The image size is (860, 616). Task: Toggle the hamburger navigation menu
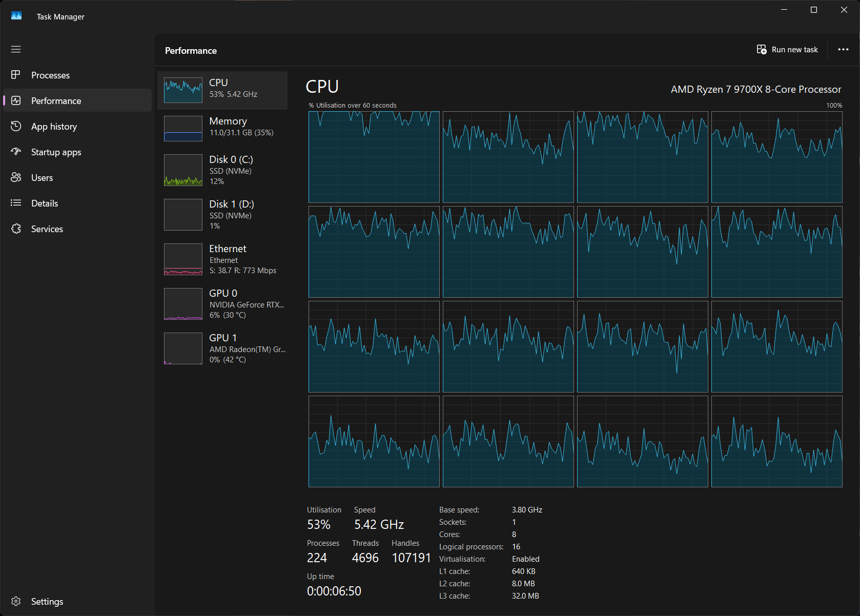[x=16, y=49]
